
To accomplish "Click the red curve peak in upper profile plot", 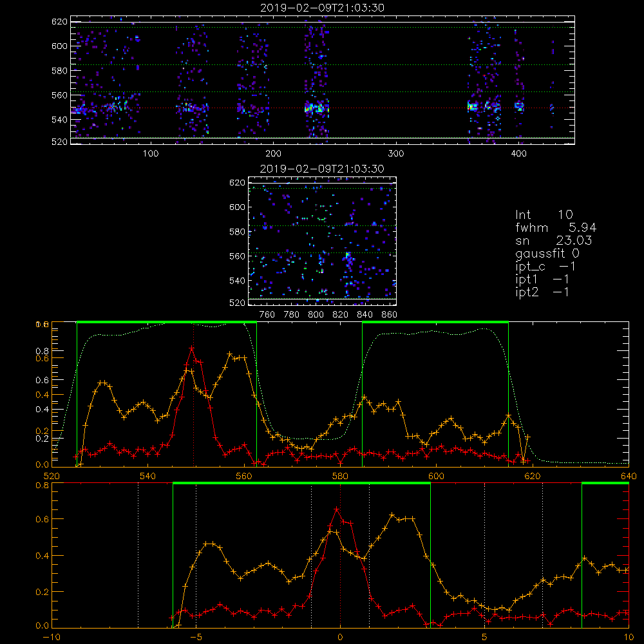I will click(192, 348).
